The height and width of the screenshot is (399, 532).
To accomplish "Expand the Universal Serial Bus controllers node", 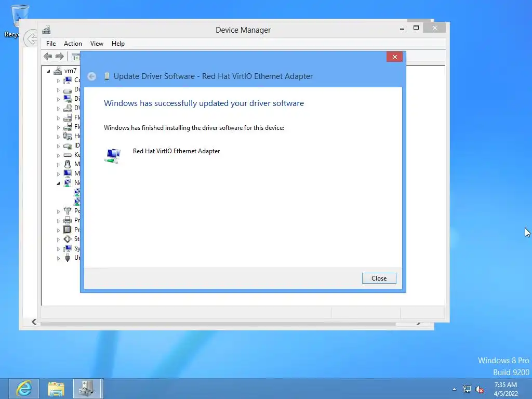I will (58, 258).
